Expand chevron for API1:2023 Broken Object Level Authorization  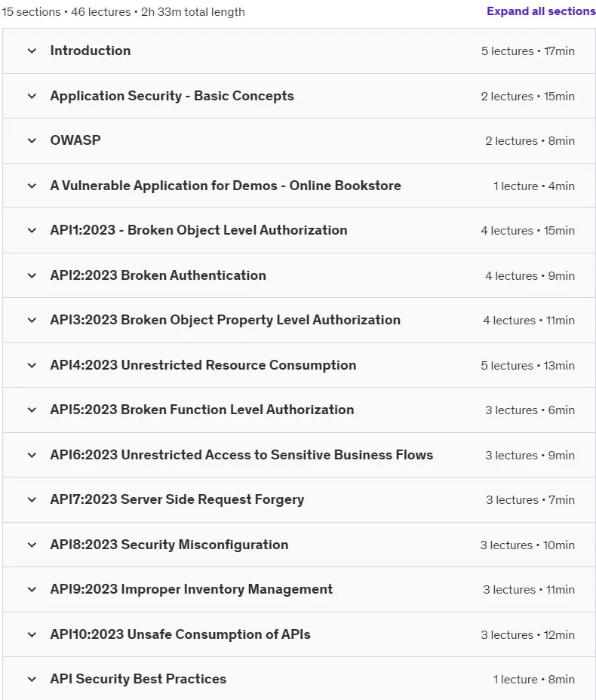(x=32, y=230)
